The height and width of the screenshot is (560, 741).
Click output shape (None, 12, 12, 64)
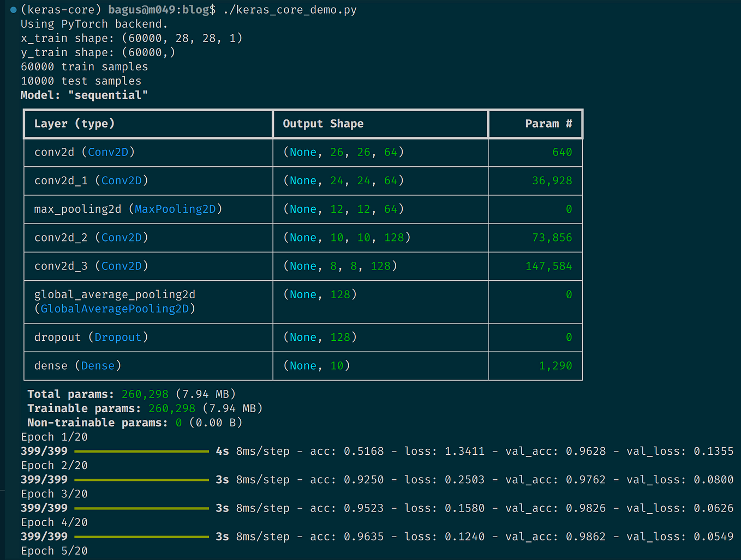tap(343, 209)
